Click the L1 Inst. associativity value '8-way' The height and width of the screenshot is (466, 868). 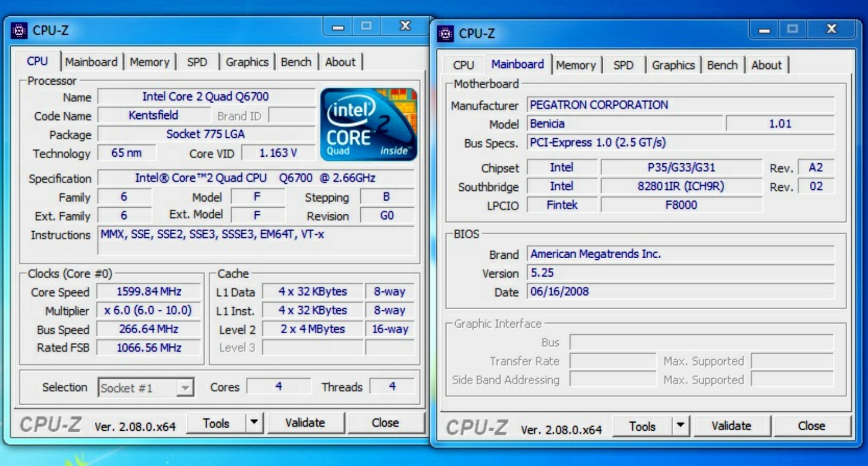(x=390, y=310)
